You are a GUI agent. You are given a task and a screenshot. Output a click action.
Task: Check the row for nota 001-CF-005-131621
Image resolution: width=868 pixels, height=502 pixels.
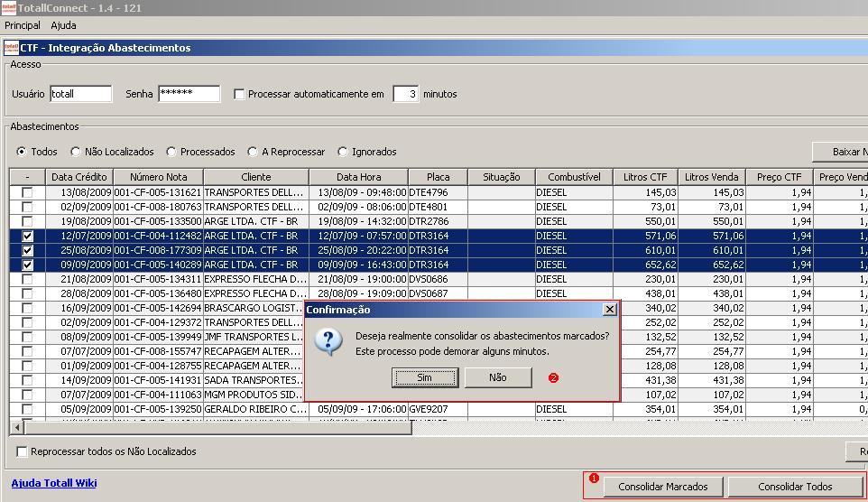click(x=27, y=192)
